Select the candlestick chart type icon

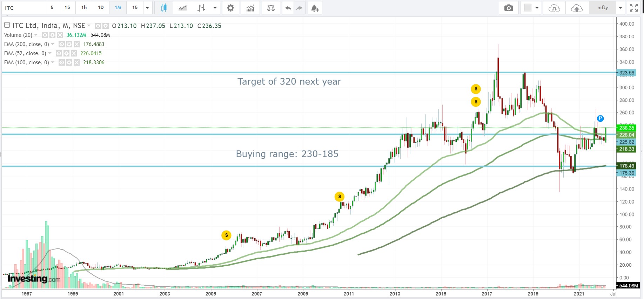tap(163, 8)
